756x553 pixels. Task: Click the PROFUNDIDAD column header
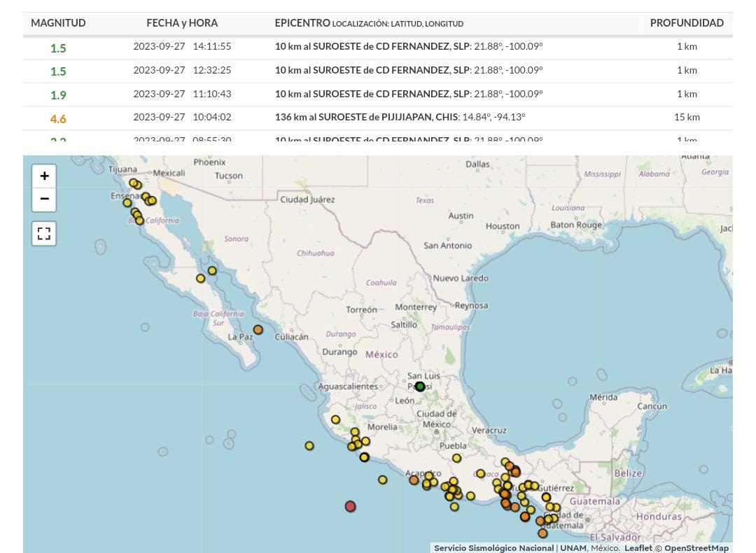click(686, 23)
